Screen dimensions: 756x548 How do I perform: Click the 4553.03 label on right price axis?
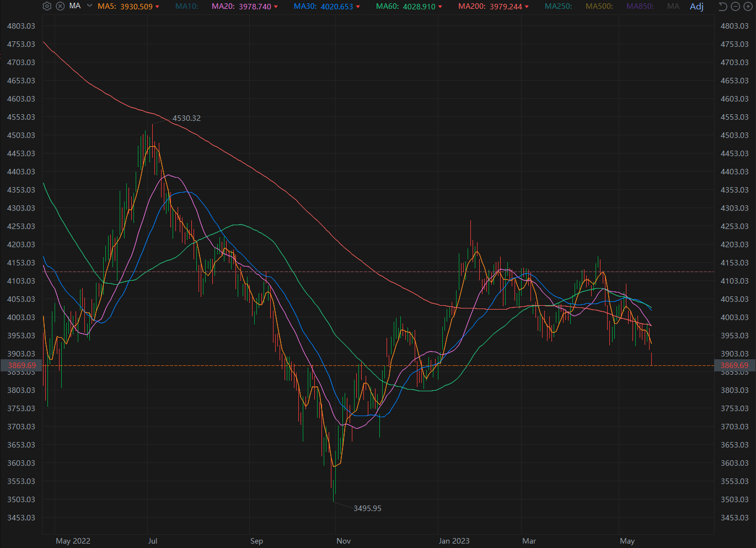[734, 117]
